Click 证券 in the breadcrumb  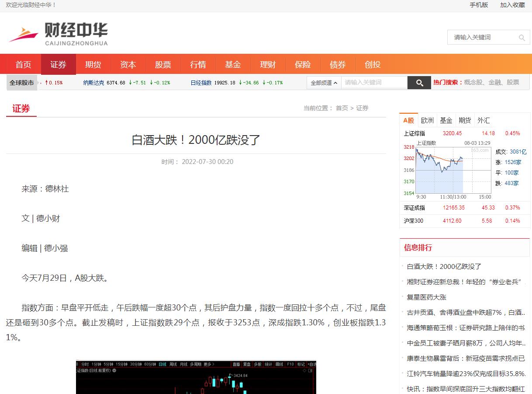pyautogui.click(x=362, y=108)
